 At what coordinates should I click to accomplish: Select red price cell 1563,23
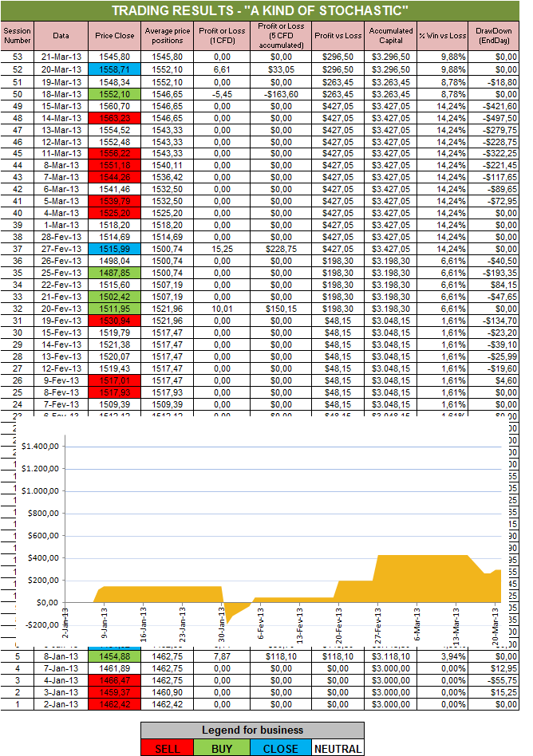coord(114,118)
